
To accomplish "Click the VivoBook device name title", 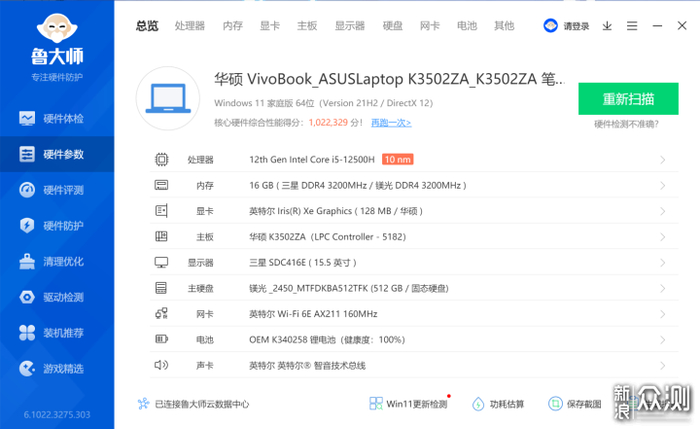I will tap(389, 79).
